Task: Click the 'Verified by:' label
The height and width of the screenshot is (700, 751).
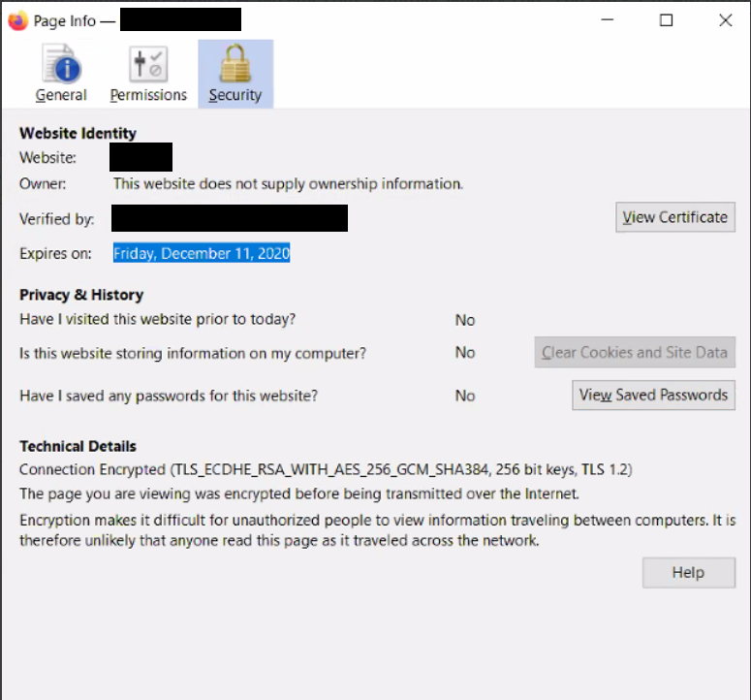Action: point(56,219)
